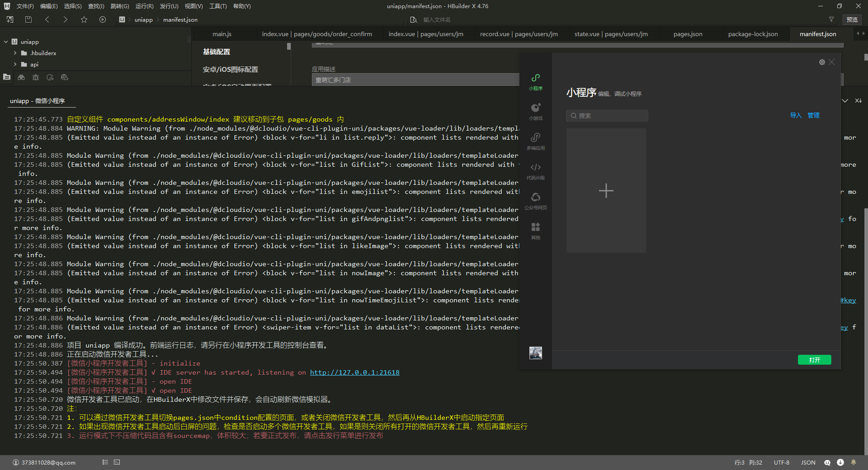Click the 导入 link

click(796, 115)
